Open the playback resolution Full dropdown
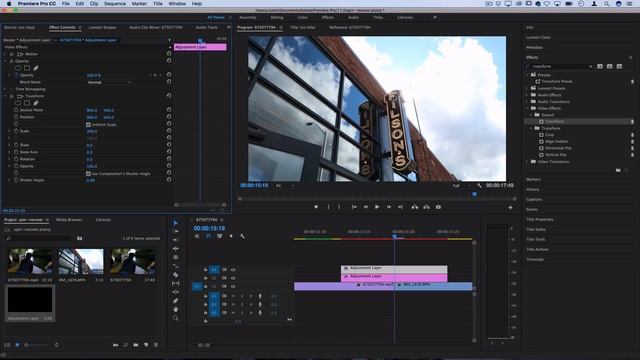Viewport: 640px width, 360px height. coord(461,186)
